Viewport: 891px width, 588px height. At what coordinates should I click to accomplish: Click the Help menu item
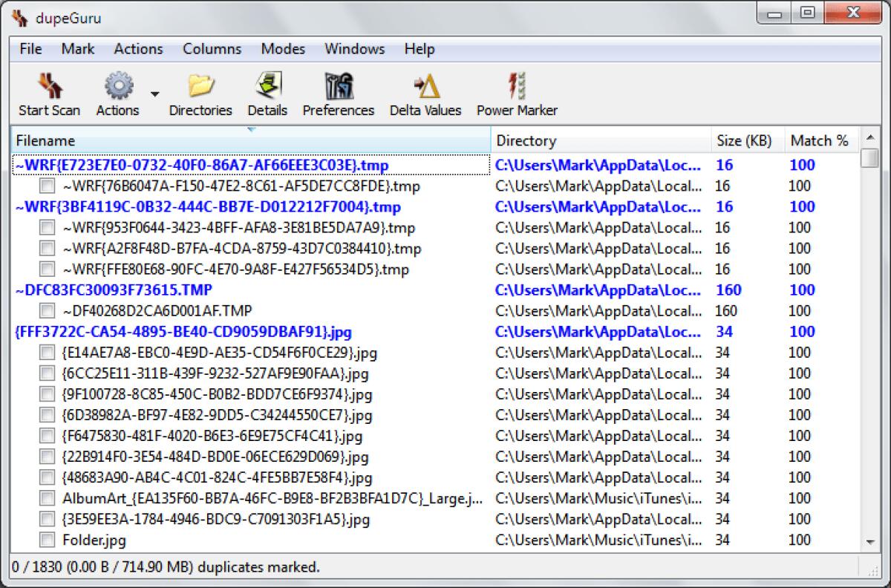click(x=419, y=49)
